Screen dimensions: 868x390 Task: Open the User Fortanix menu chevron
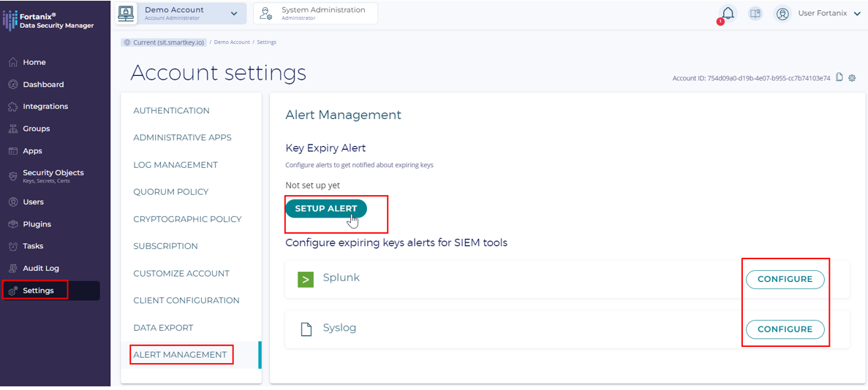pos(857,14)
